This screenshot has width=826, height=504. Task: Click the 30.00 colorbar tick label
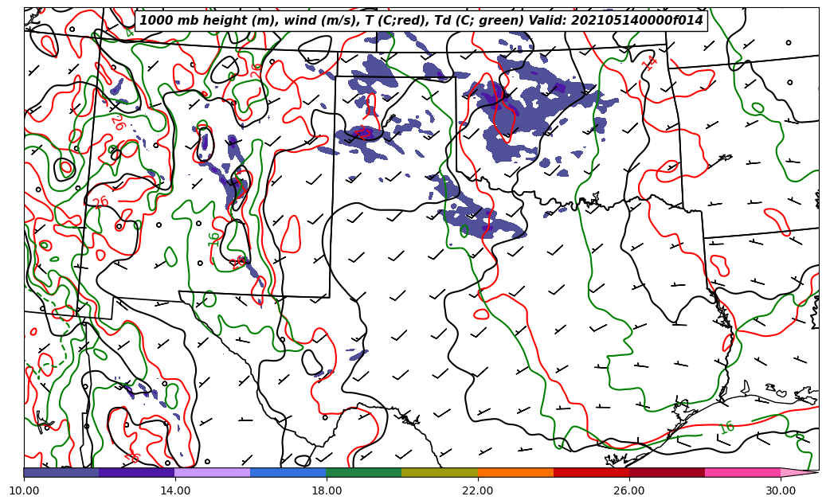[781, 490]
